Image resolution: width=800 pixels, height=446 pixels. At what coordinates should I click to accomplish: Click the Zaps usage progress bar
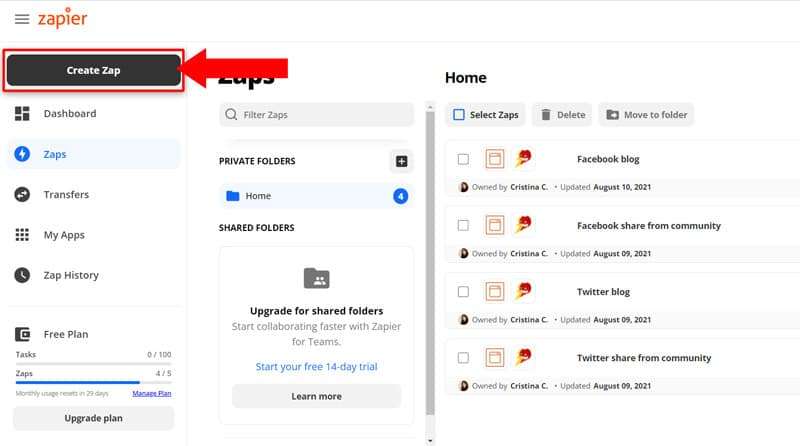coord(93,382)
